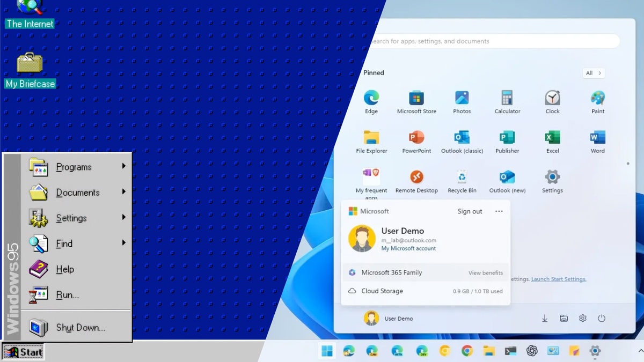
Task: Open Chrome Canary from taskbar
Action: [444, 351]
